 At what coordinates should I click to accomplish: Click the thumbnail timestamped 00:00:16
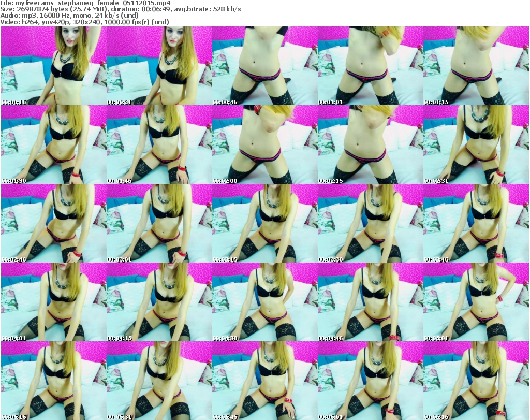coord(53,66)
